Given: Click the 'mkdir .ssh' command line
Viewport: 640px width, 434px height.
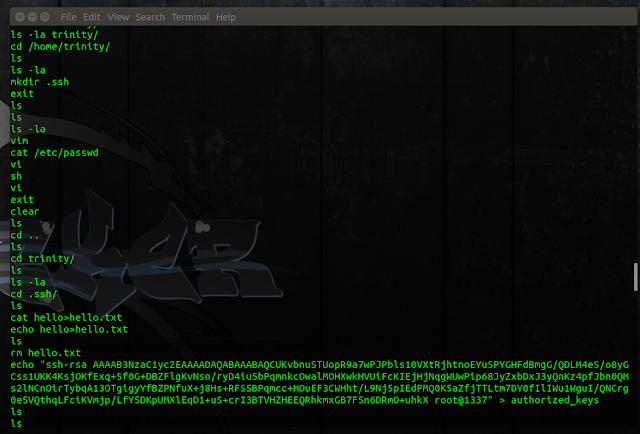Looking at the screenshot, I should (40, 82).
